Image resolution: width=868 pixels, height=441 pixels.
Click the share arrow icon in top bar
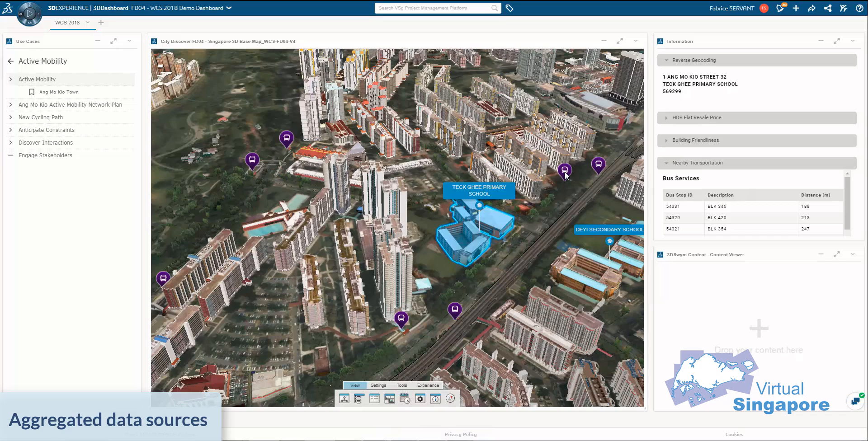click(811, 8)
